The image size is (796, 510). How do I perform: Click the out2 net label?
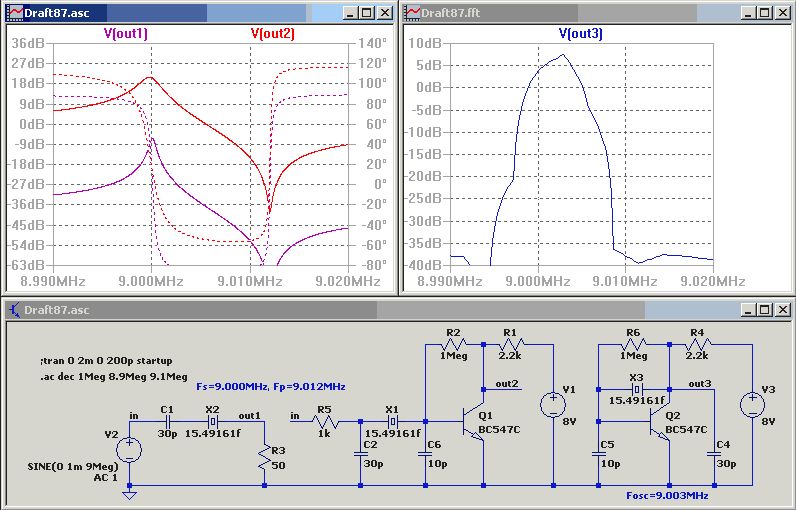507,384
